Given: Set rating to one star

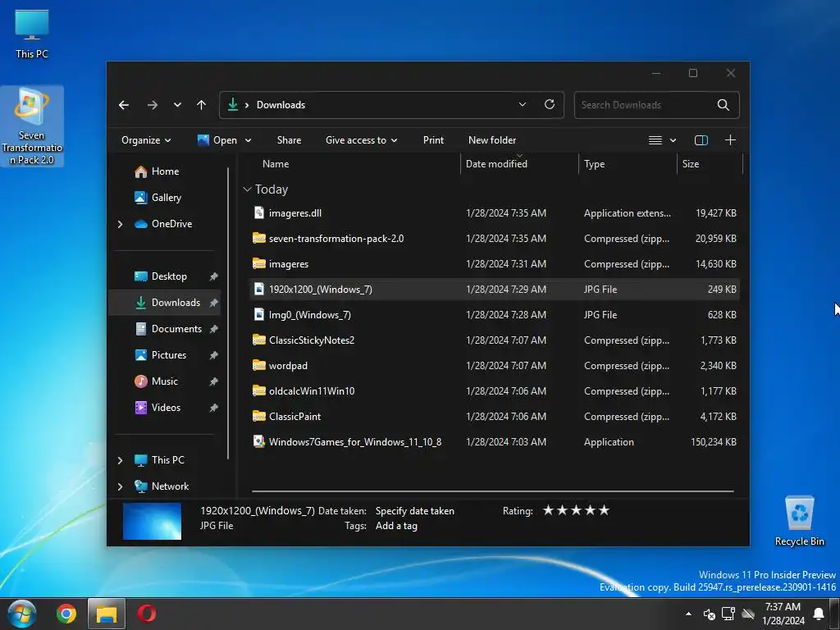Looking at the screenshot, I should (548, 510).
